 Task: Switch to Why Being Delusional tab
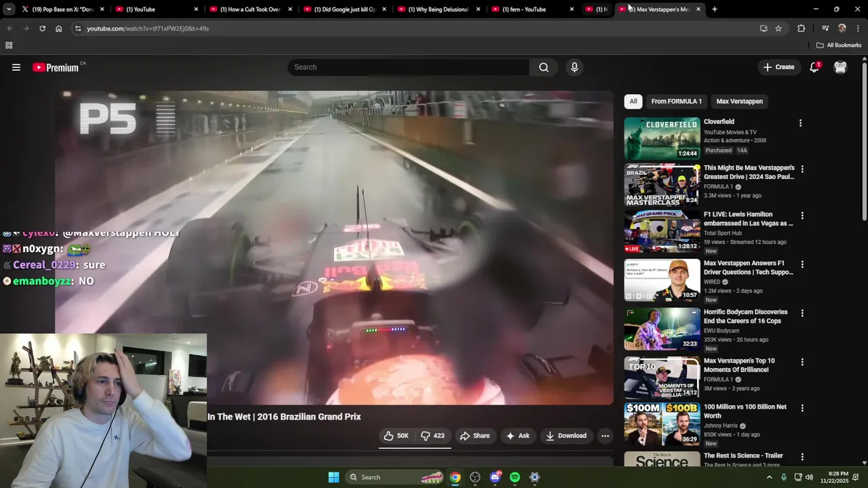pos(439,9)
